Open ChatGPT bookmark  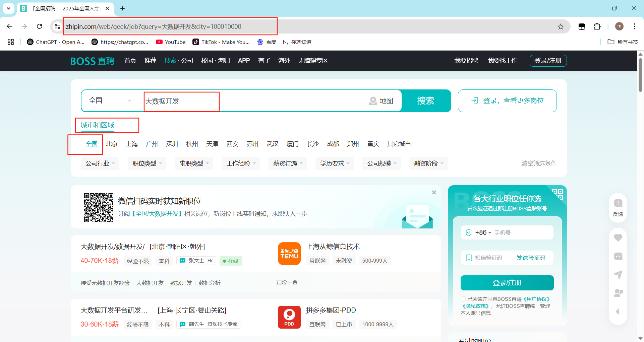[x=56, y=42]
